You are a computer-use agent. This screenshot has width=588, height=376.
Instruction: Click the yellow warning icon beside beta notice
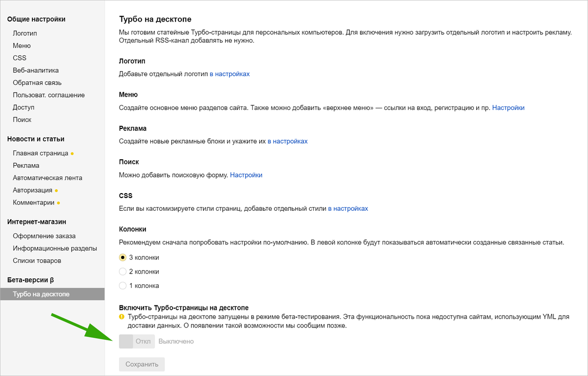(122, 317)
